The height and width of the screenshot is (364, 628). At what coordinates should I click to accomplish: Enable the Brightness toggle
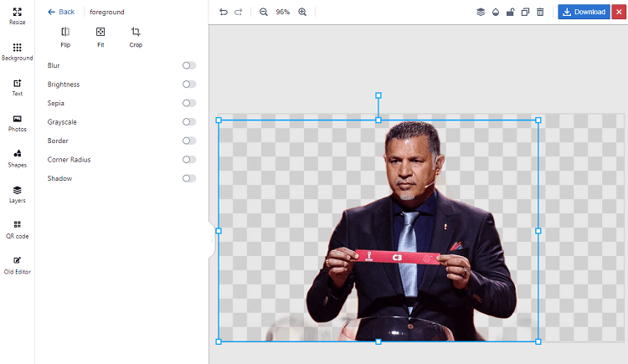[189, 84]
